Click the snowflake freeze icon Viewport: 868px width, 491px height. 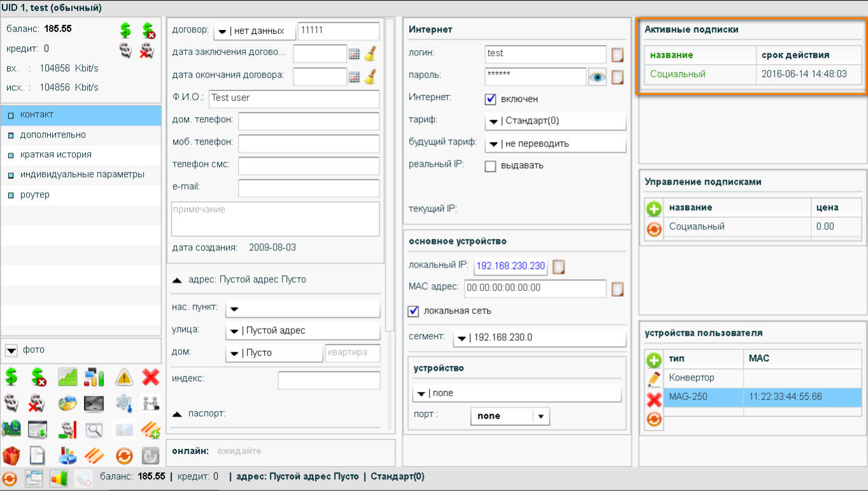point(123,404)
